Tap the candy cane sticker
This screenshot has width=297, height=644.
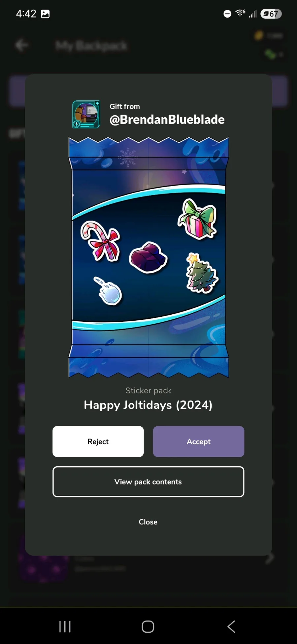tap(100, 241)
